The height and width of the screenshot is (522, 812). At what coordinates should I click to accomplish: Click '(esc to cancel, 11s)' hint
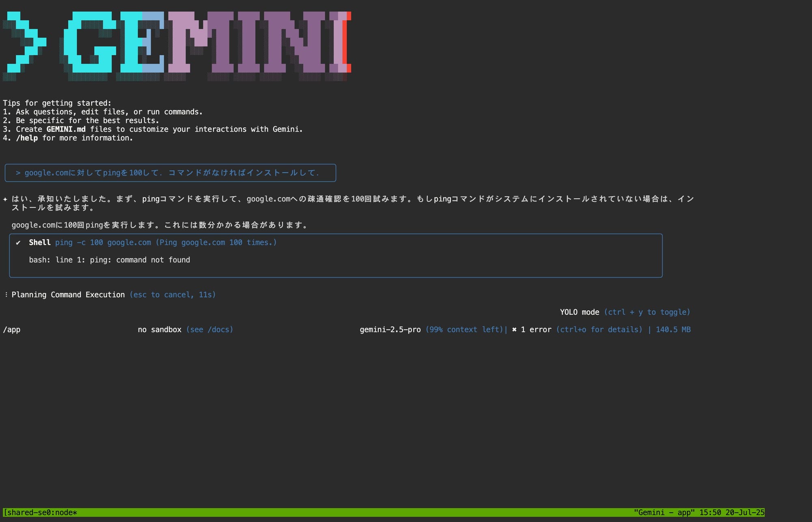click(x=173, y=295)
